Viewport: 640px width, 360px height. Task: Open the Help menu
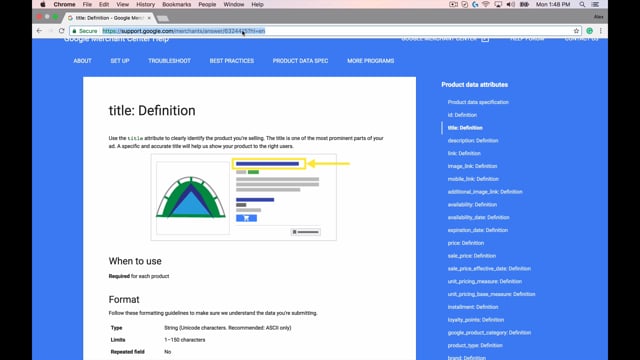(x=257, y=4)
